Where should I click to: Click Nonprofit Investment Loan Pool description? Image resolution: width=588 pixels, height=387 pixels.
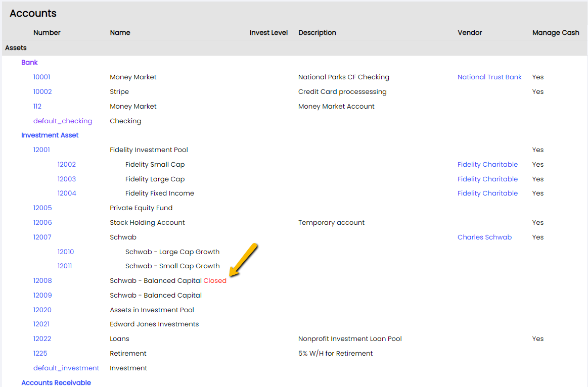350,338
